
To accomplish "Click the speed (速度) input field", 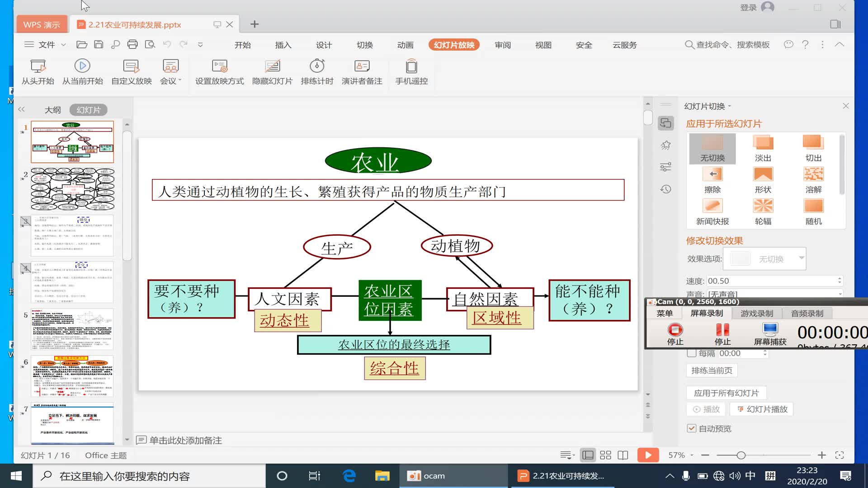I will pyautogui.click(x=775, y=281).
